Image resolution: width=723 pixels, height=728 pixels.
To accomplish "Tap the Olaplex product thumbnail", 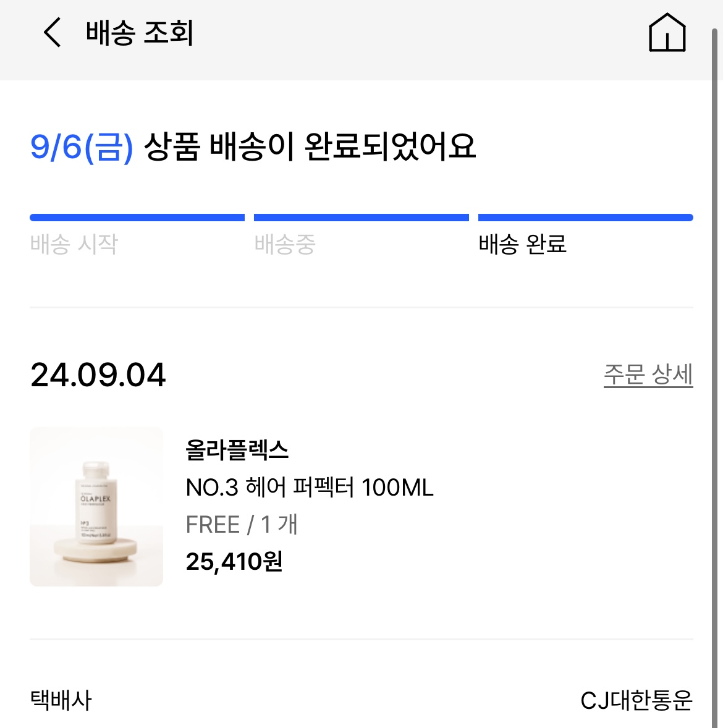I will [96, 507].
